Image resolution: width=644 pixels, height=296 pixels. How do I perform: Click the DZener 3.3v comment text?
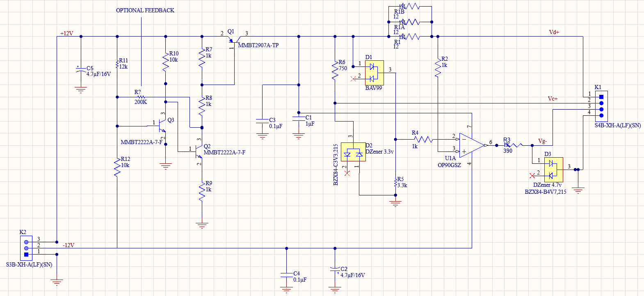pyautogui.click(x=379, y=151)
